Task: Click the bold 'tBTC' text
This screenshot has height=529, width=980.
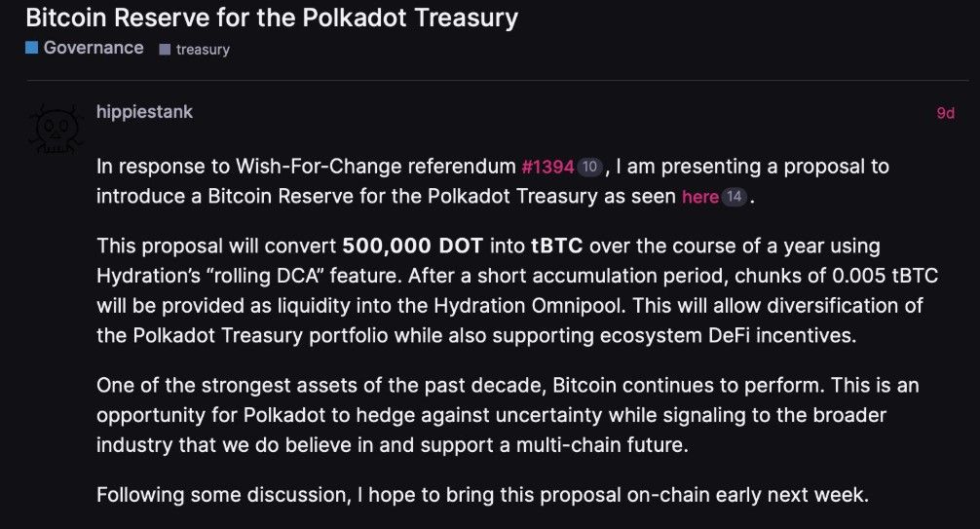Action: pyautogui.click(x=557, y=246)
